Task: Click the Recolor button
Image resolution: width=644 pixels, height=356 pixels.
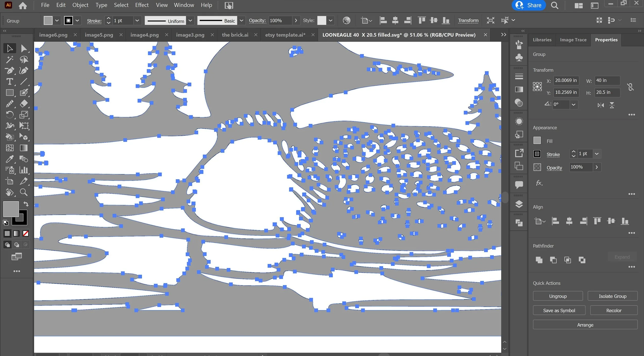Action: point(614,310)
